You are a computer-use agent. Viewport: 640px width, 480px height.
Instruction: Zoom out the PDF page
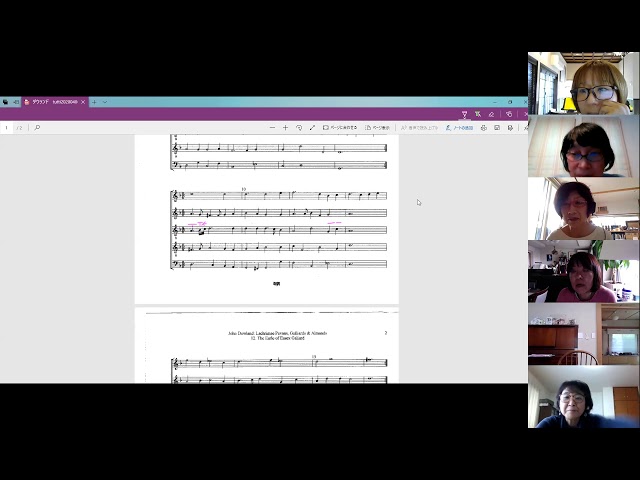tap(272, 128)
